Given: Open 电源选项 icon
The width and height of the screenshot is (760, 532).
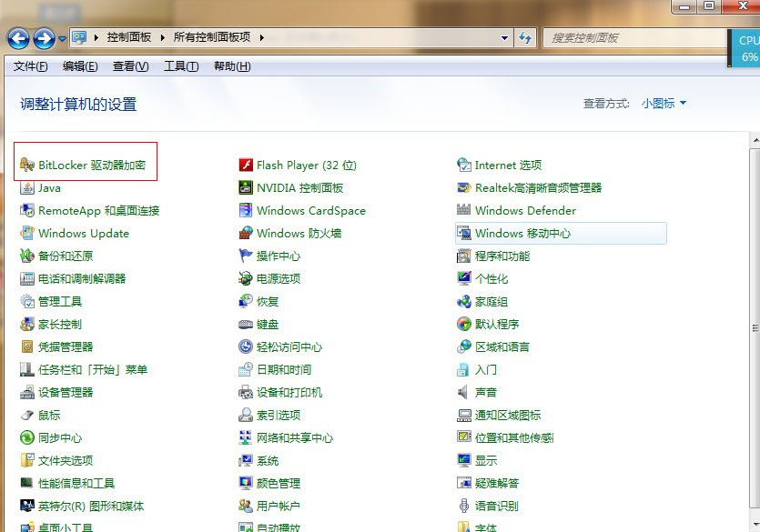Looking at the screenshot, I should [x=246, y=279].
